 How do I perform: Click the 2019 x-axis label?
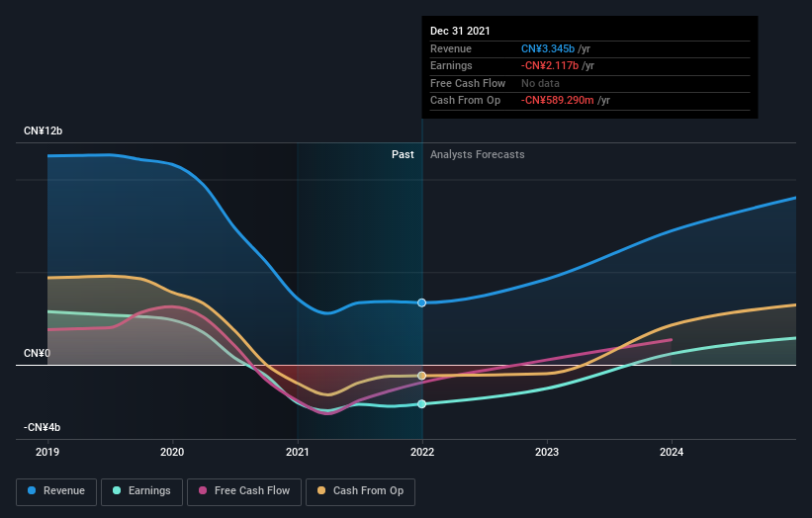click(x=47, y=452)
